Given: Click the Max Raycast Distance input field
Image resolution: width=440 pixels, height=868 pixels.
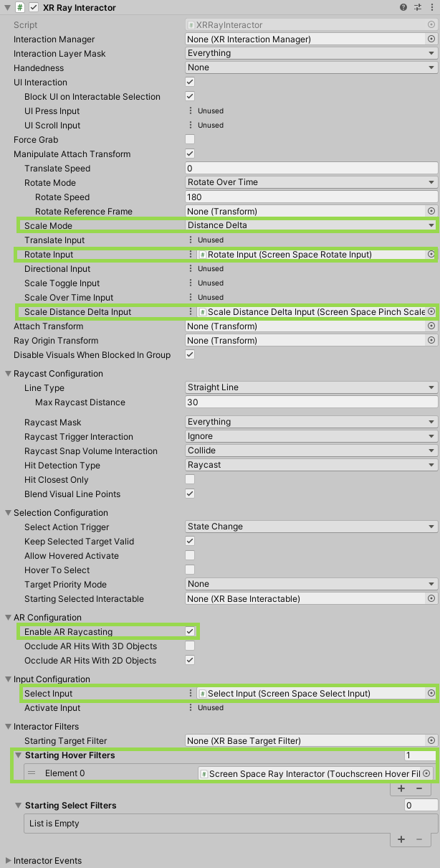Looking at the screenshot, I should tap(311, 402).
